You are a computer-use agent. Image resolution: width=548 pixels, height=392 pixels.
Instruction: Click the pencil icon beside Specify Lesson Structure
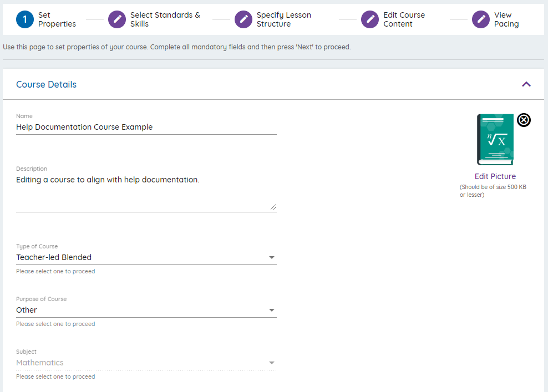(243, 19)
